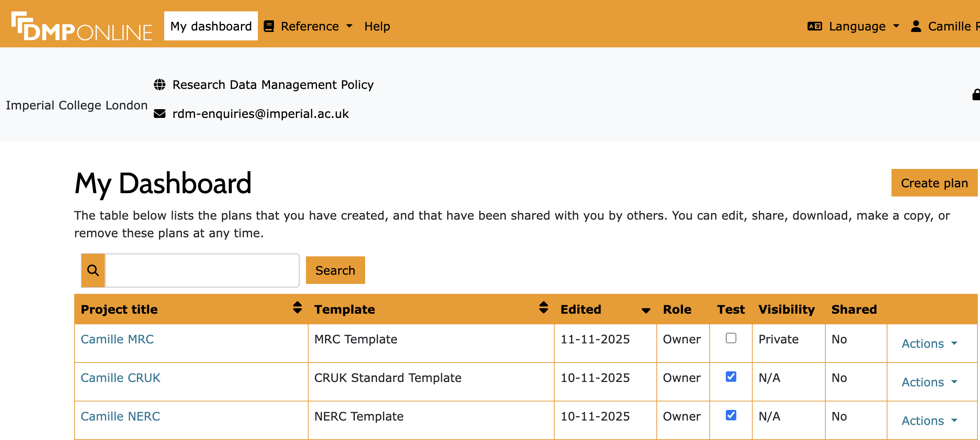Click the DMPonline logo

pos(82,26)
